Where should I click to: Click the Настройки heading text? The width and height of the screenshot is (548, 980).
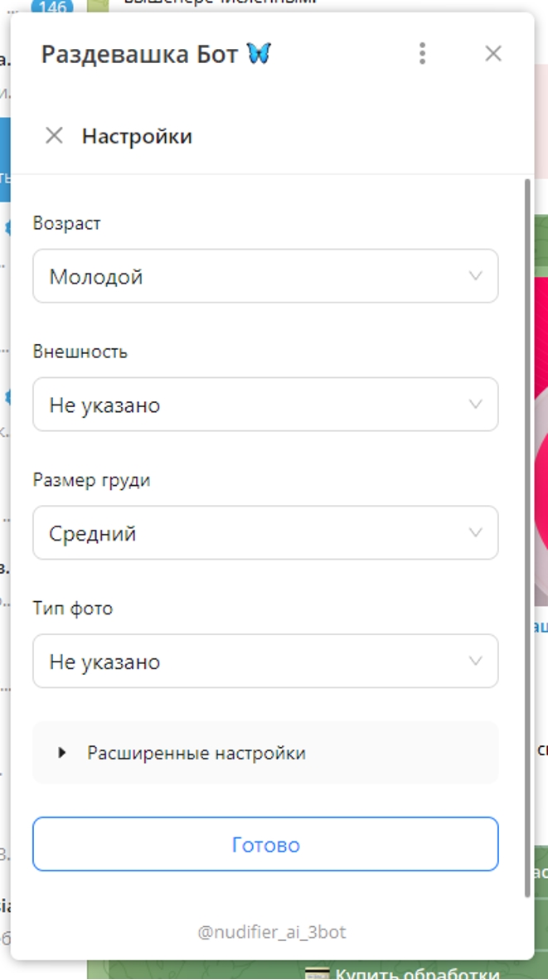tap(137, 136)
